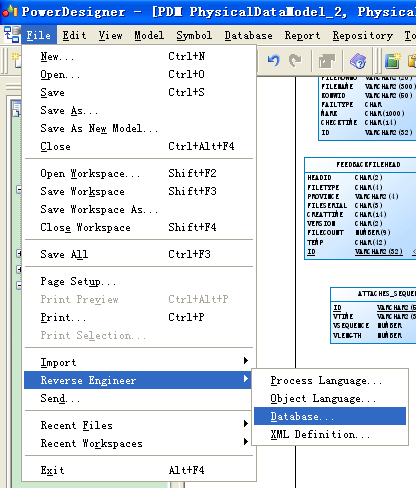Select Send... menu entry

click(x=138, y=398)
